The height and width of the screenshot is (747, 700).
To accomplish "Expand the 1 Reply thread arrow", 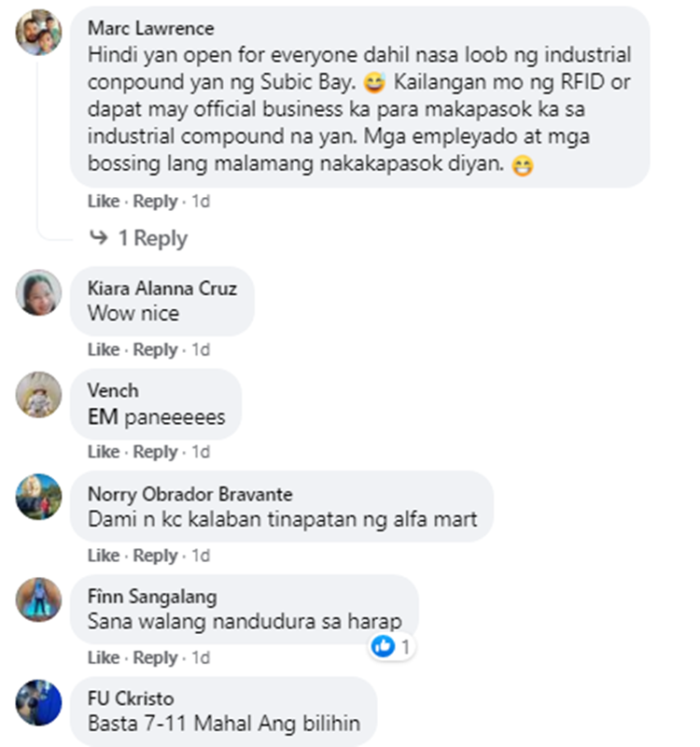I will [x=98, y=239].
